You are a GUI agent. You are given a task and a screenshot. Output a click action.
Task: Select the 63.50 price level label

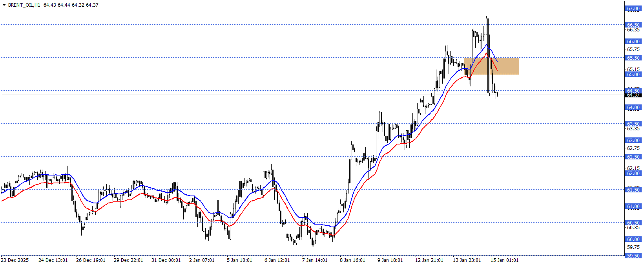tap(633, 124)
